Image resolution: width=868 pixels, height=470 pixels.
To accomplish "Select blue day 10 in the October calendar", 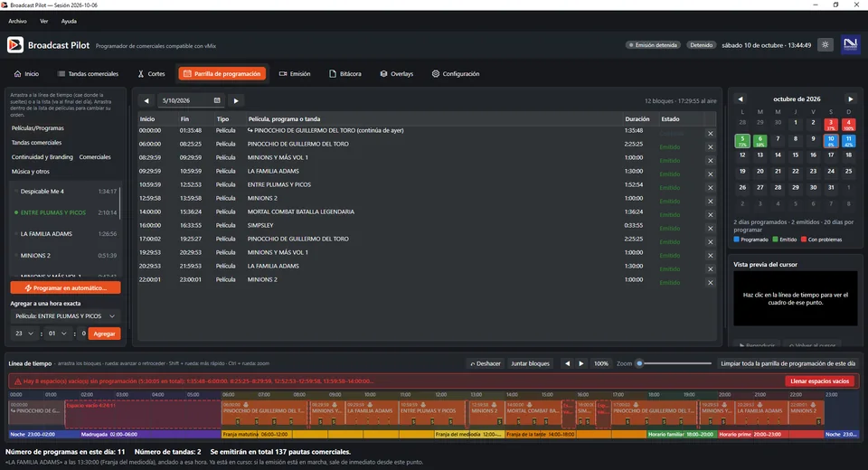I will coord(830,141).
